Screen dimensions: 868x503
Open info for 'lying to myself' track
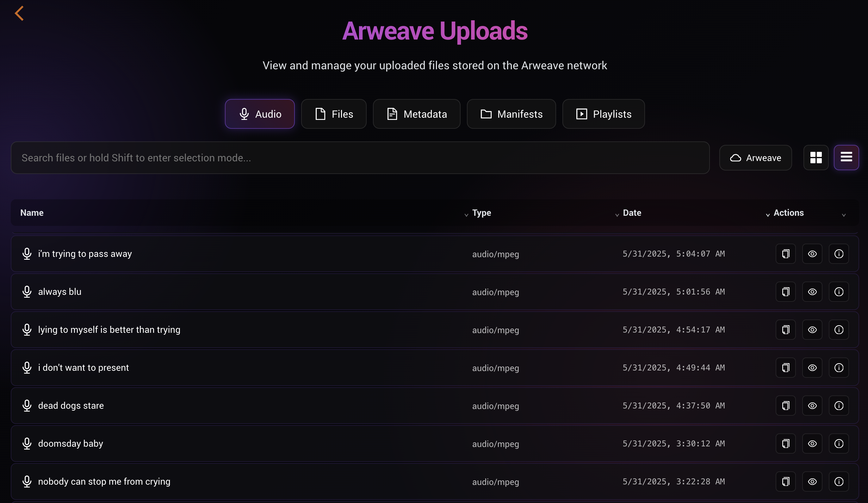[x=838, y=330]
